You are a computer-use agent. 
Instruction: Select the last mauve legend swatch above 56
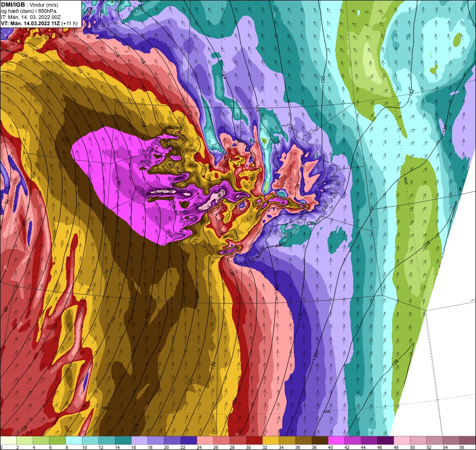pos(467,440)
